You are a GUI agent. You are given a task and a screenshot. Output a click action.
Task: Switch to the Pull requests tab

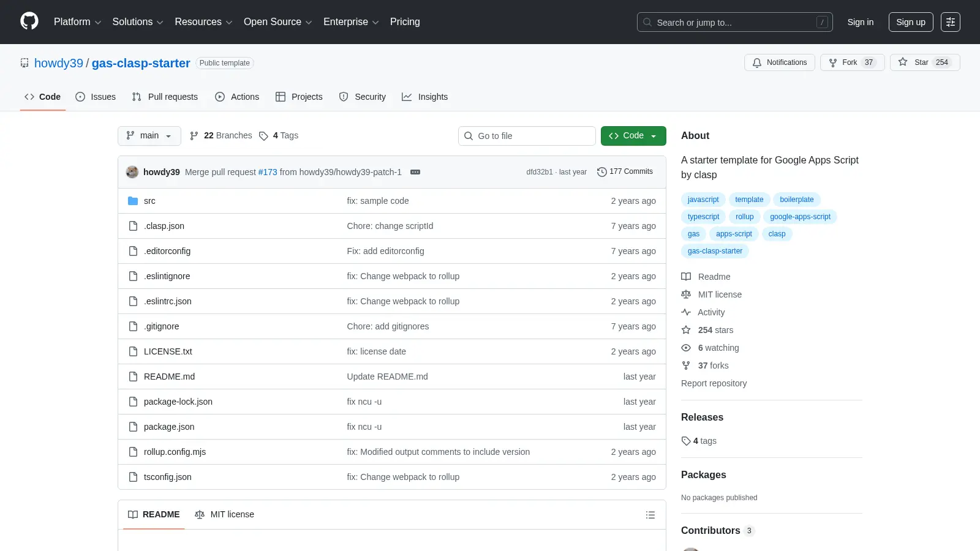click(x=165, y=97)
